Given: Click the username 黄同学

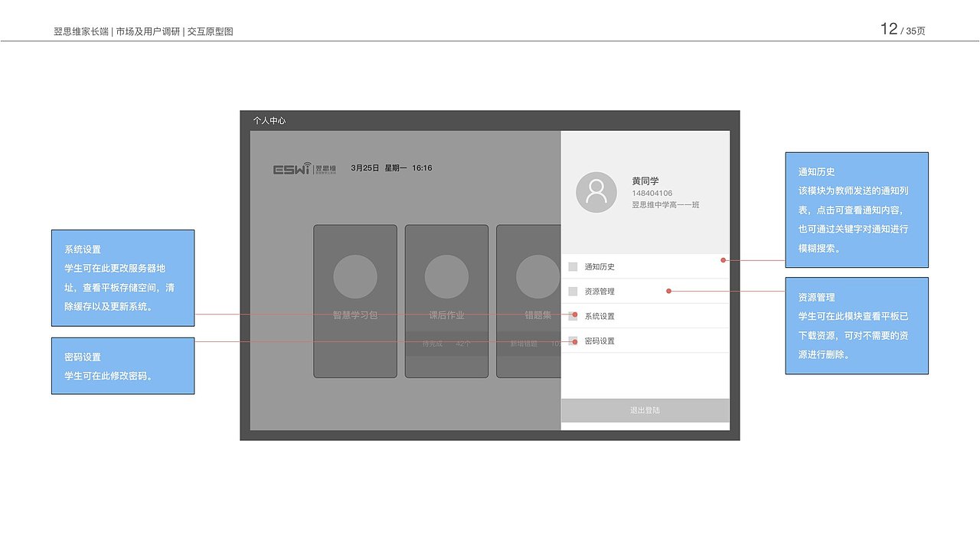Looking at the screenshot, I should point(645,181).
